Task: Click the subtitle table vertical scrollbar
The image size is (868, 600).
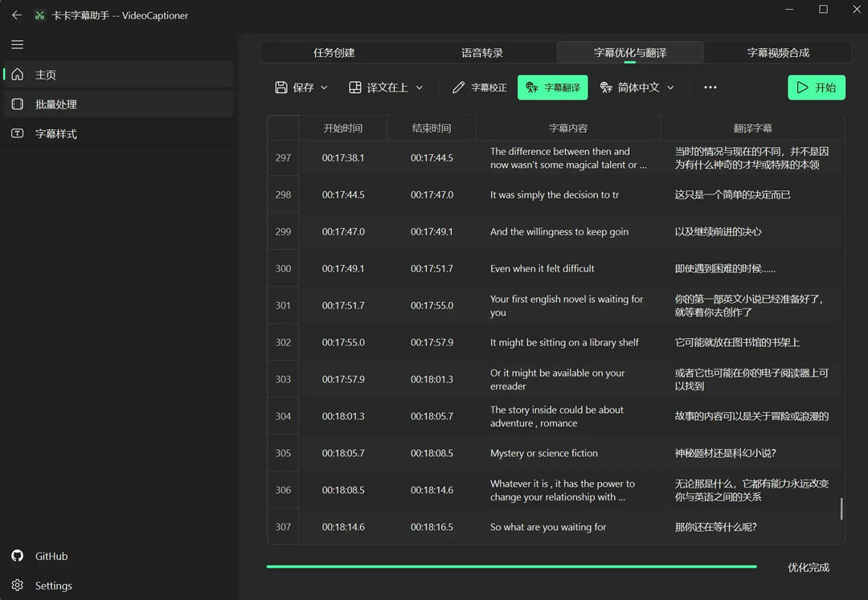Action: [x=841, y=508]
